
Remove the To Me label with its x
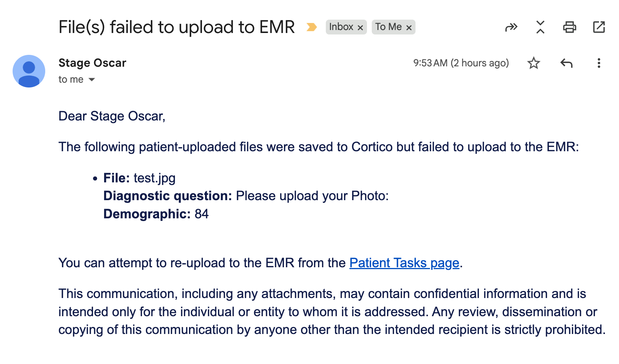point(409,27)
